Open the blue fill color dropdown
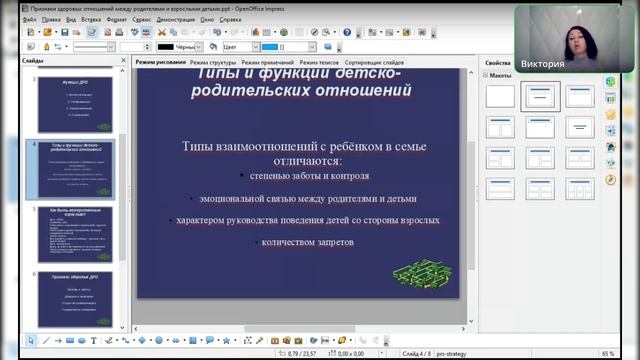640x360 pixels. click(312, 47)
